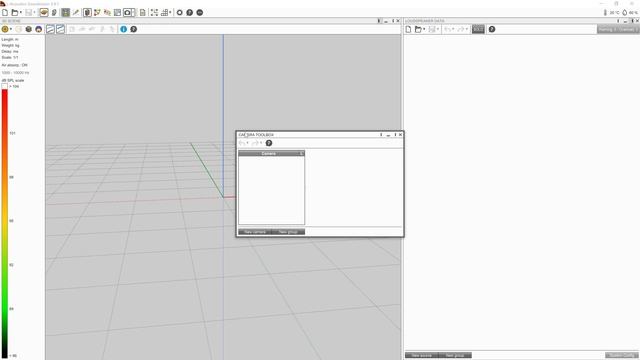Click small icon at right of Camera header
This screenshot has width=640, height=360.
(302, 153)
